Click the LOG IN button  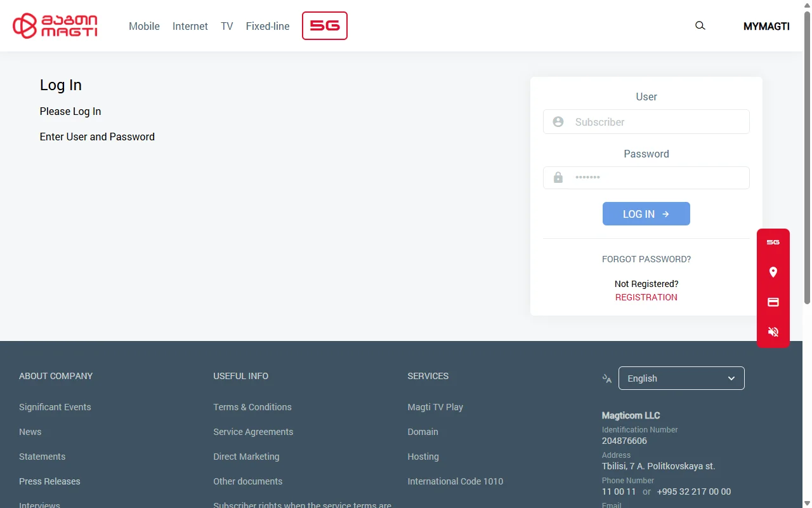646,214
